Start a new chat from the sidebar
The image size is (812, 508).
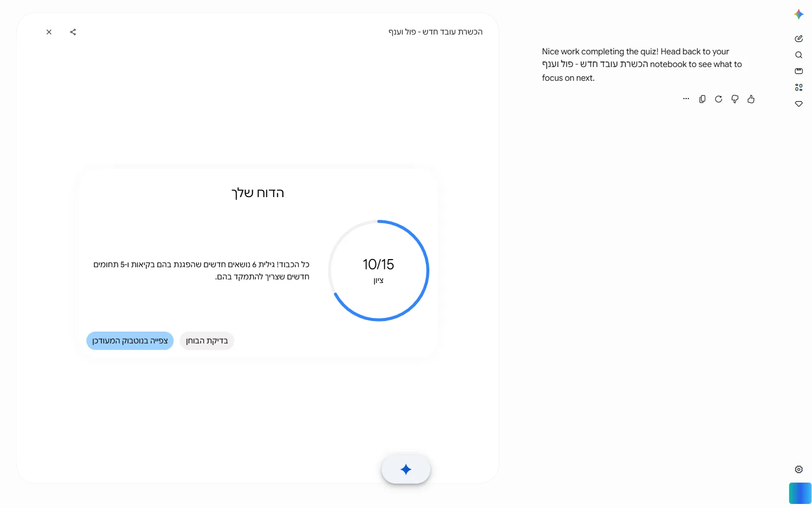click(x=799, y=39)
